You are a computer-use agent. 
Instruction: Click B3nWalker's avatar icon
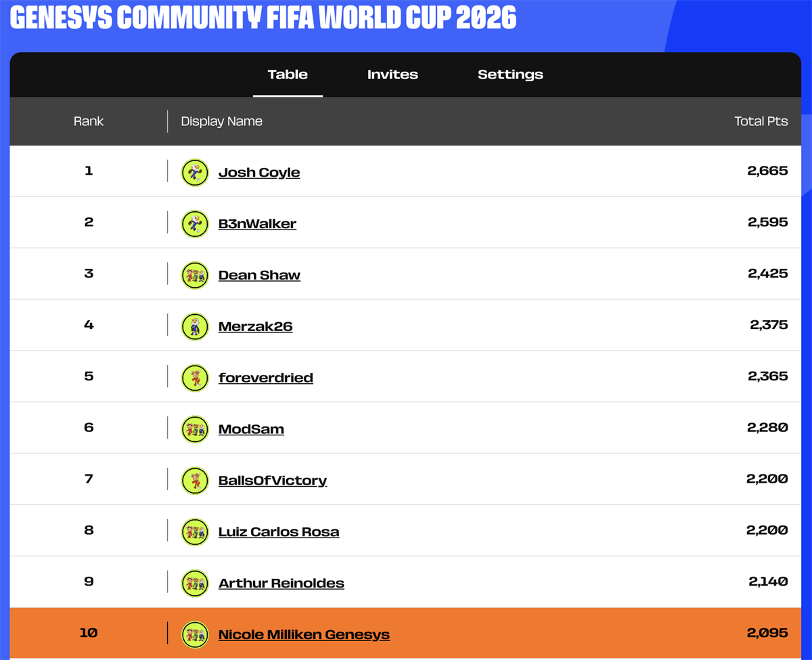[195, 223]
